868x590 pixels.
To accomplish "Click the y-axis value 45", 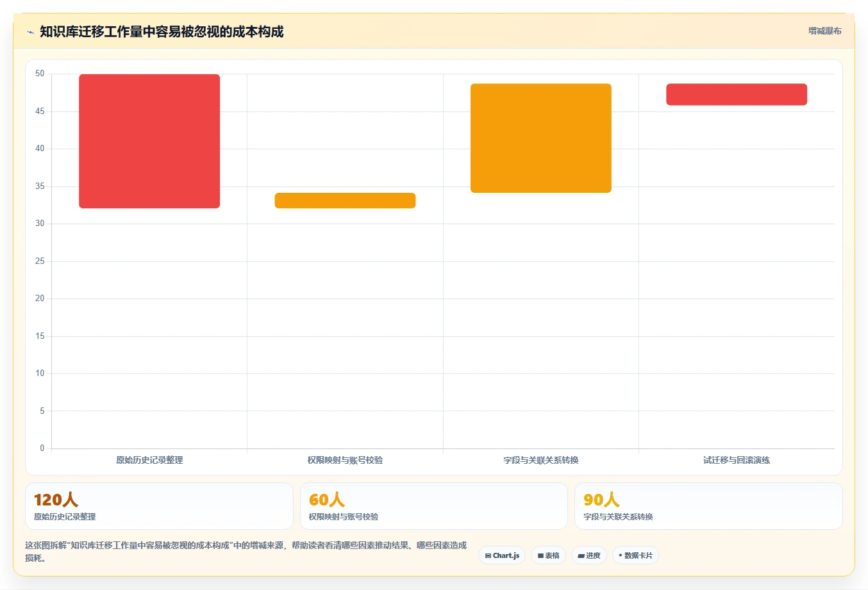I will pos(40,111).
